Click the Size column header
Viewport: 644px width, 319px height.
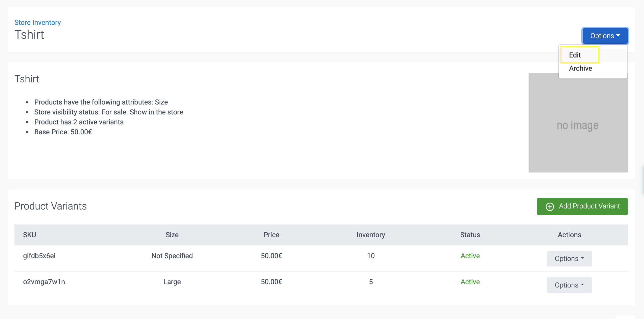(x=172, y=235)
